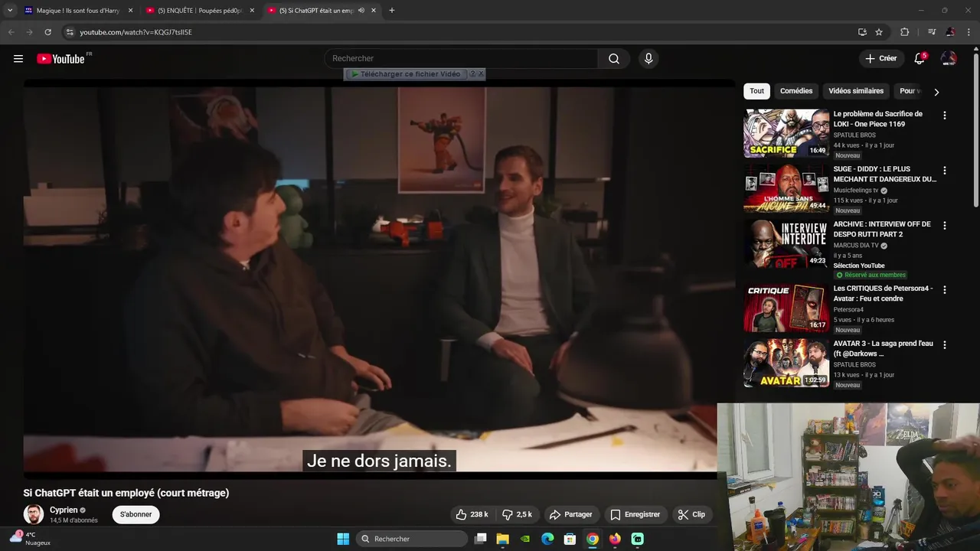The height and width of the screenshot is (551, 980).
Task: Click Télécharger ce fichier Vidéo
Action: coord(406,74)
